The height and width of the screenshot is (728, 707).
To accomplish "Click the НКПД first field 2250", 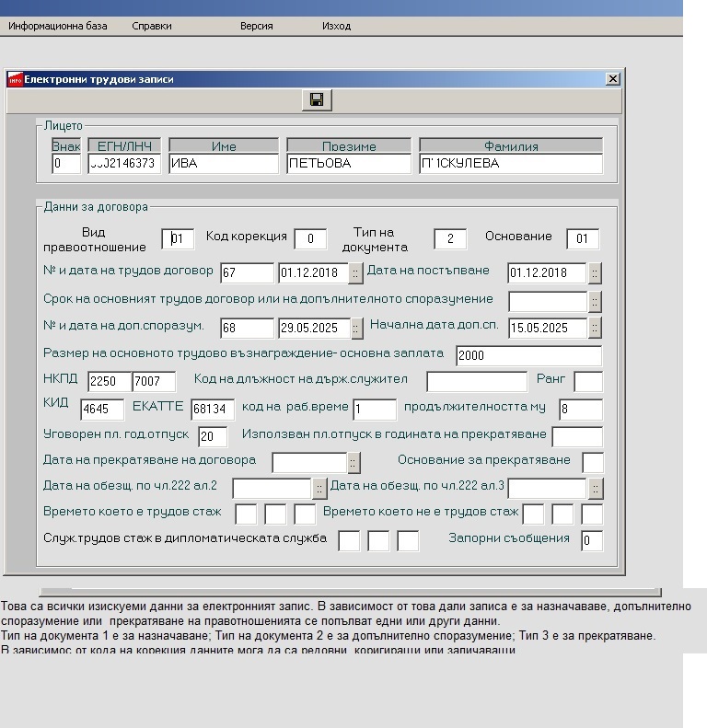I will (110, 382).
